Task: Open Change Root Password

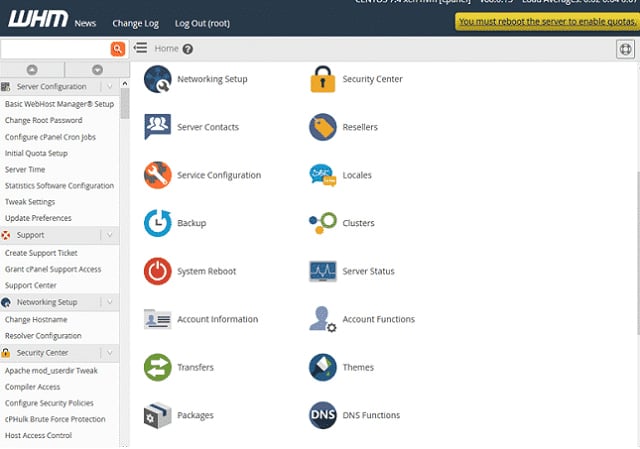Action: pyautogui.click(x=44, y=120)
